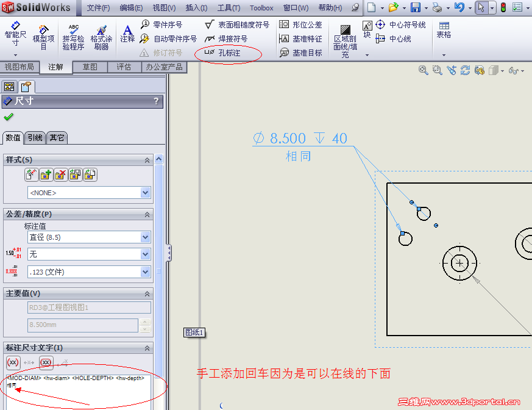Create a new document icon
The height and width of the screenshot is (410, 532).
(x=371, y=7)
